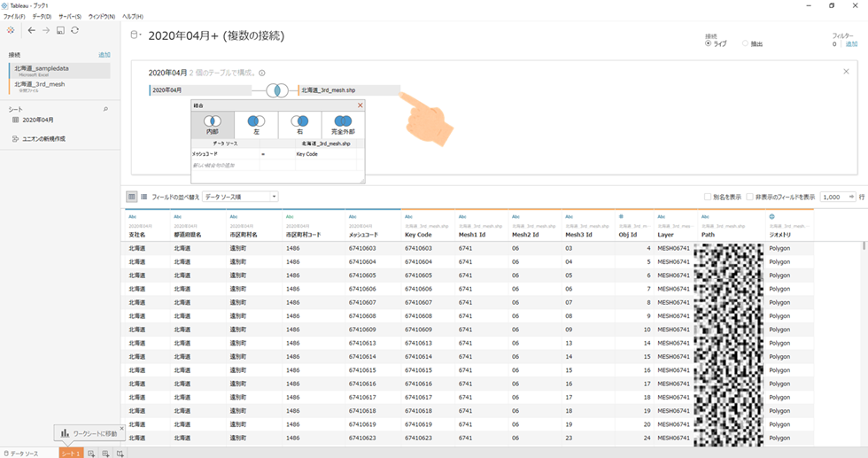Enable the 非表示のフィールドを表示 checkbox
Viewport: 868px width, 458px height.
(749, 197)
